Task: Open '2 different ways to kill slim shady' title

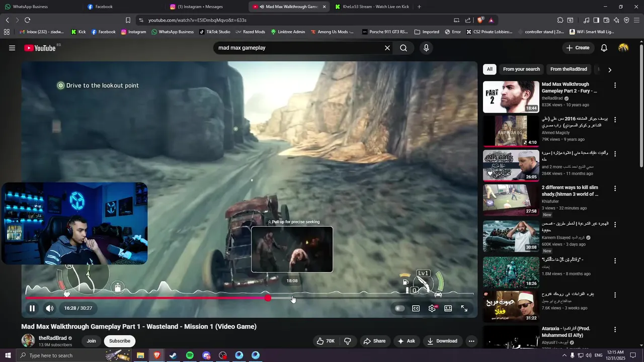Action: pyautogui.click(x=570, y=191)
